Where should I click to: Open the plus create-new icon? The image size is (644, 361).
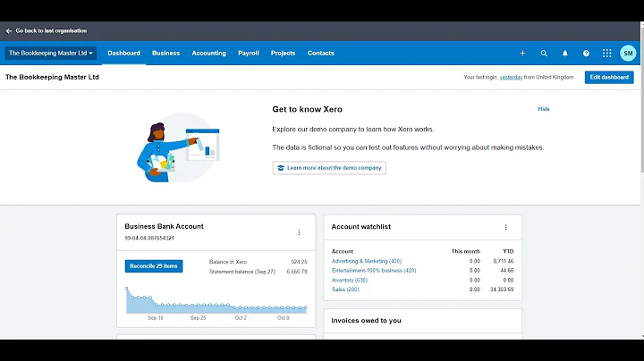coord(522,54)
